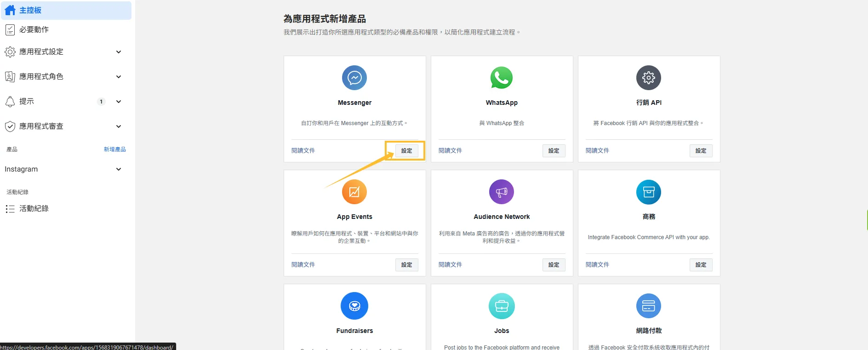
Task: Click the Fundraisers heart icon
Action: click(x=354, y=306)
